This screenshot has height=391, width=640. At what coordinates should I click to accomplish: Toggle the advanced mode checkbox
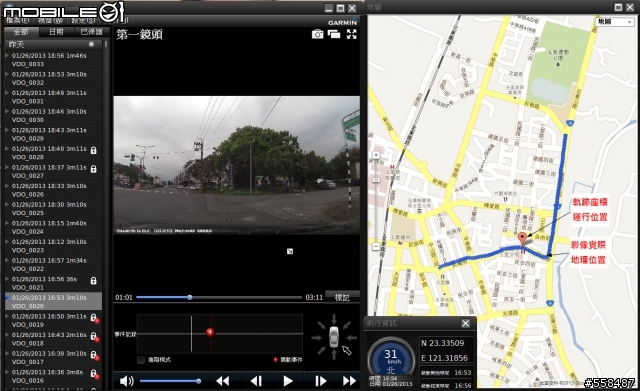coord(141,360)
